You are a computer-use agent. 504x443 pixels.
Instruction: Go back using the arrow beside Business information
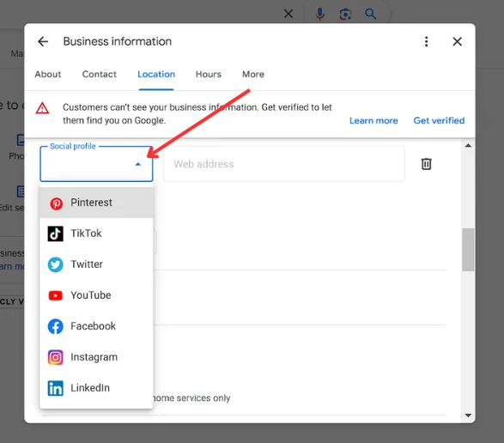click(43, 41)
